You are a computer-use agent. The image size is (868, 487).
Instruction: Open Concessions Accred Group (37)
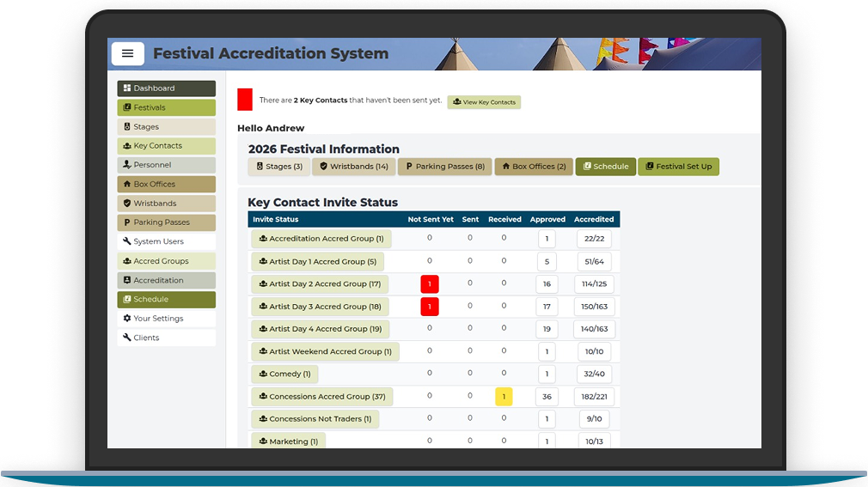pyautogui.click(x=322, y=397)
